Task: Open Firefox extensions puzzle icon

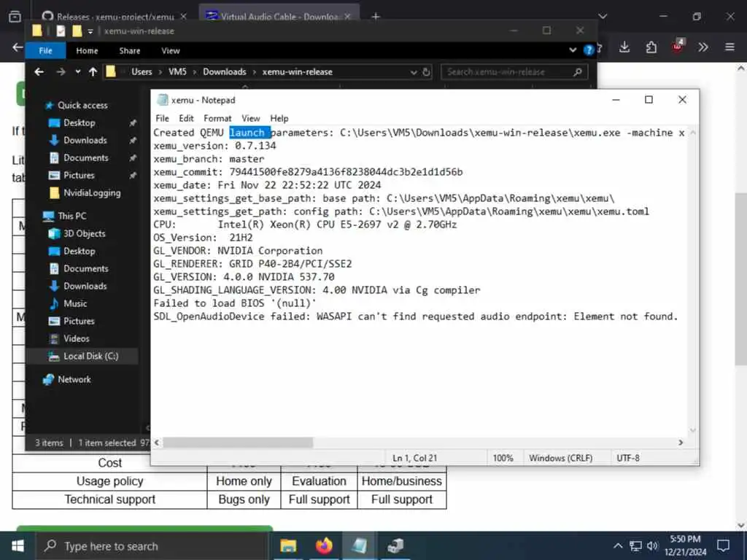Action: pyautogui.click(x=651, y=47)
